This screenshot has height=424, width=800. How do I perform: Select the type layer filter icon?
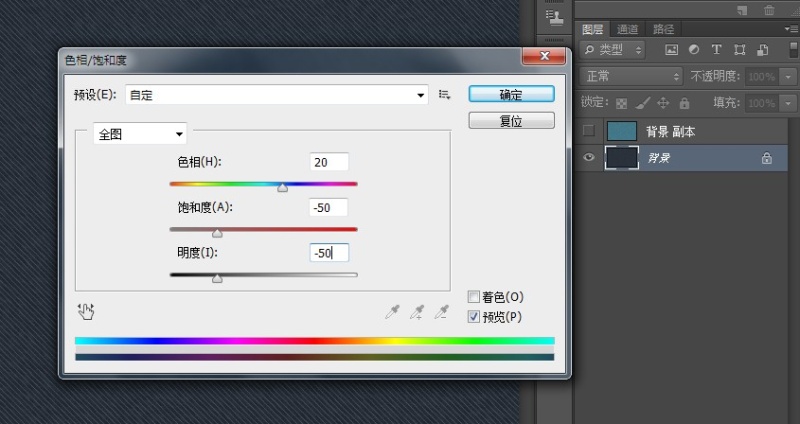[717, 49]
